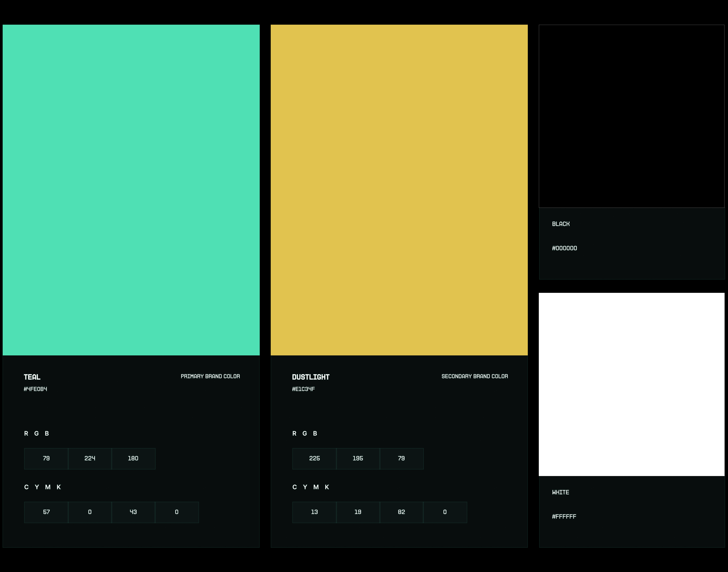728x572 pixels.
Task: Click Teal CYMK value 57
Action: coord(46,512)
